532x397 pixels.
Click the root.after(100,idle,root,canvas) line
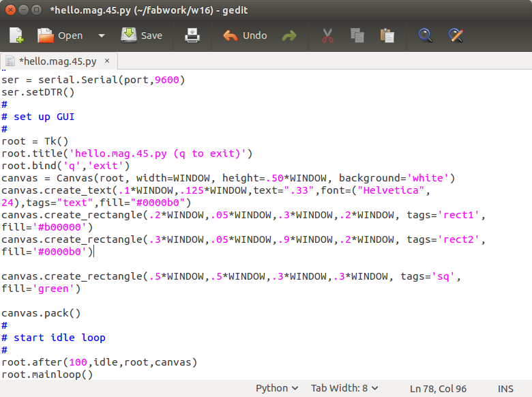[x=100, y=362]
